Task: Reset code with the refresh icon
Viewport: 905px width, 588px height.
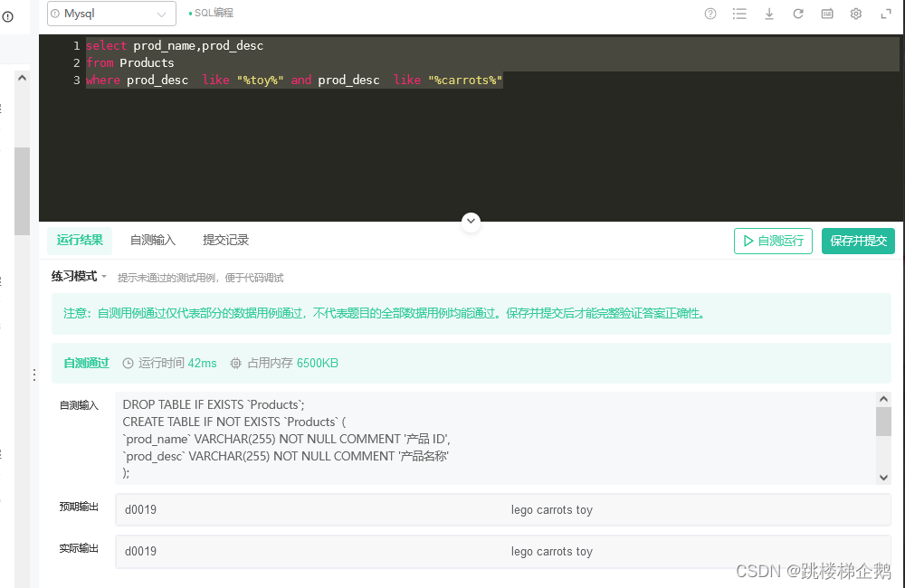Action: tap(798, 14)
